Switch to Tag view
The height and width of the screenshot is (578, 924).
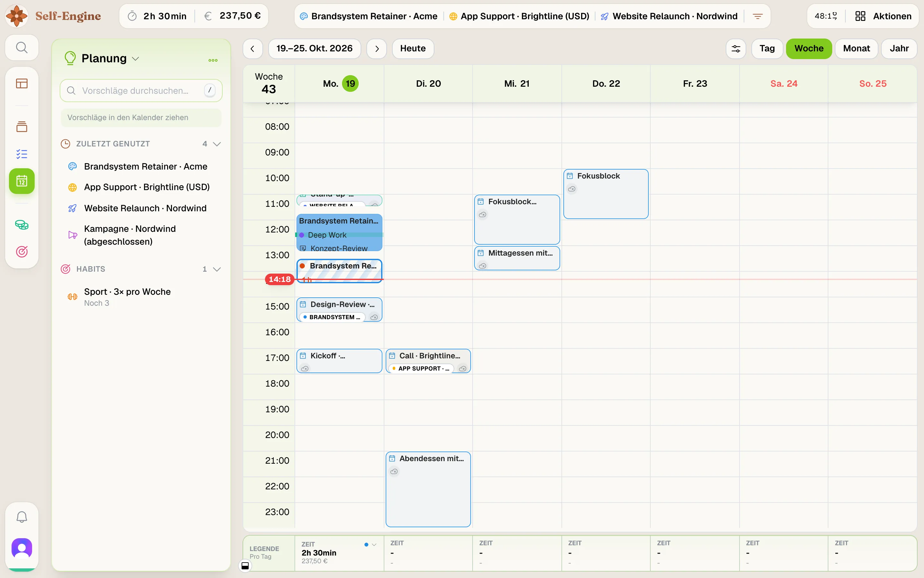click(767, 48)
